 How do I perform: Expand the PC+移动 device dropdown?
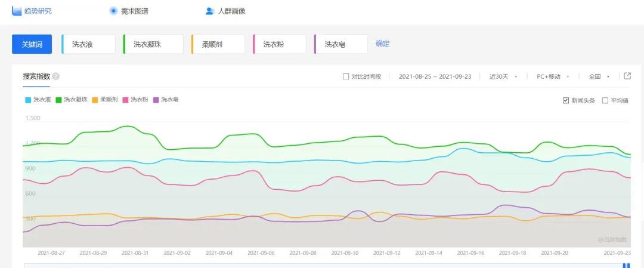pyautogui.click(x=553, y=76)
